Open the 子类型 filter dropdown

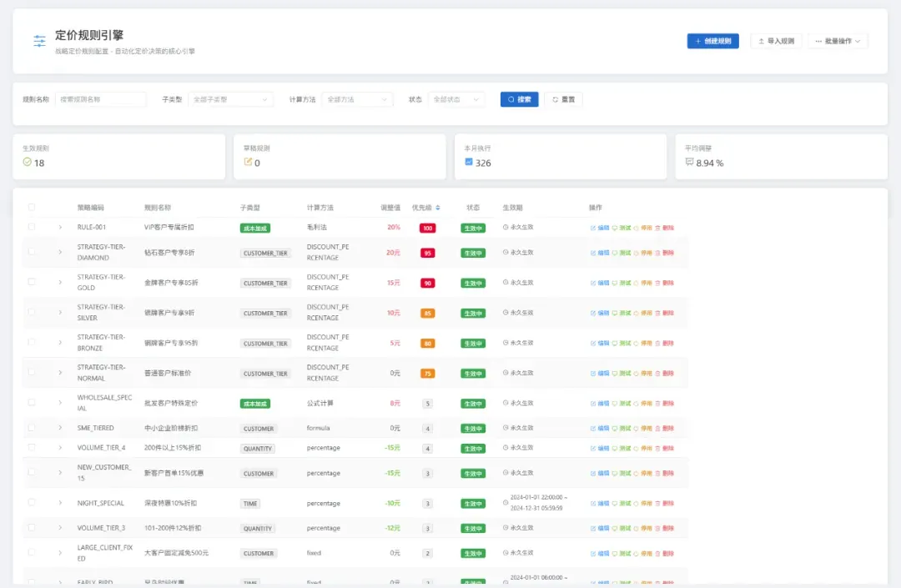point(230,99)
